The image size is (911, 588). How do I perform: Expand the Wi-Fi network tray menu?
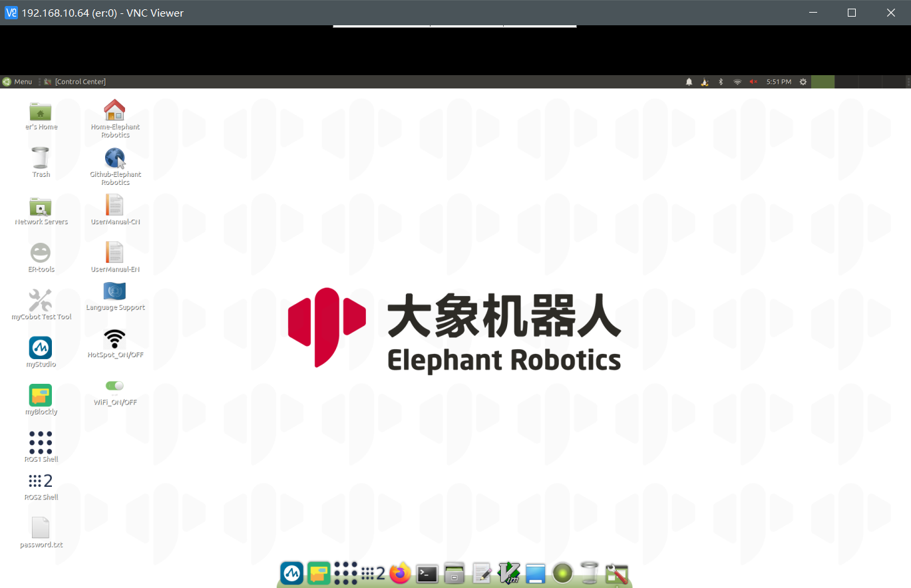click(x=737, y=82)
